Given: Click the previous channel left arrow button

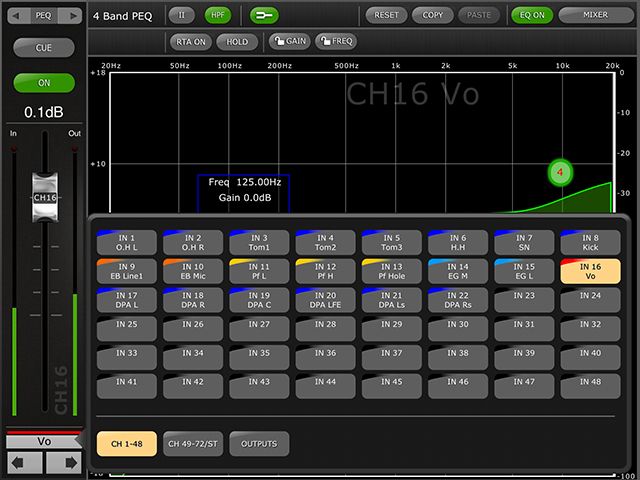Looking at the screenshot, I should 24,462.
